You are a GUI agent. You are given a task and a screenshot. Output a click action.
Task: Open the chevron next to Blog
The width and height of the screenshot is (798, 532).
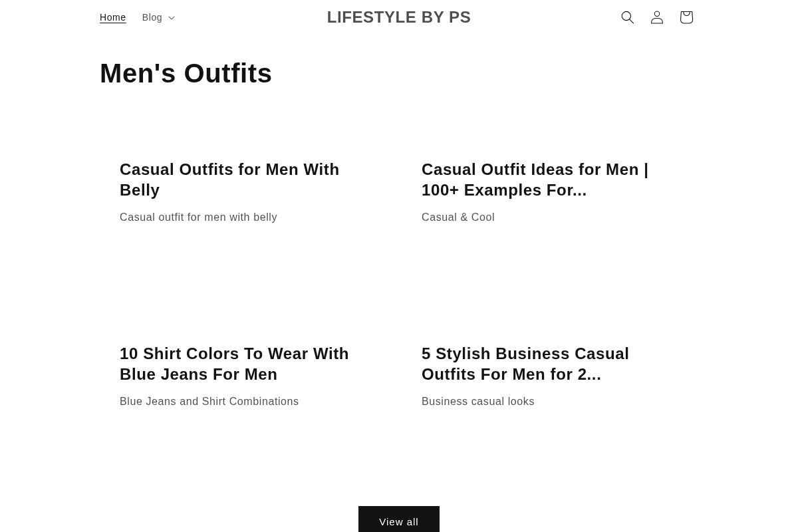point(171,17)
